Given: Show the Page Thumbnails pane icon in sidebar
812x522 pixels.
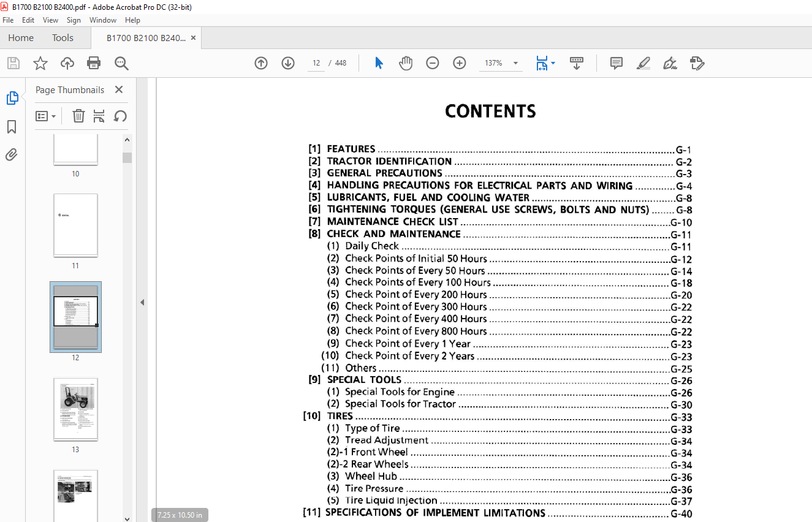Looking at the screenshot, I should [x=12, y=98].
